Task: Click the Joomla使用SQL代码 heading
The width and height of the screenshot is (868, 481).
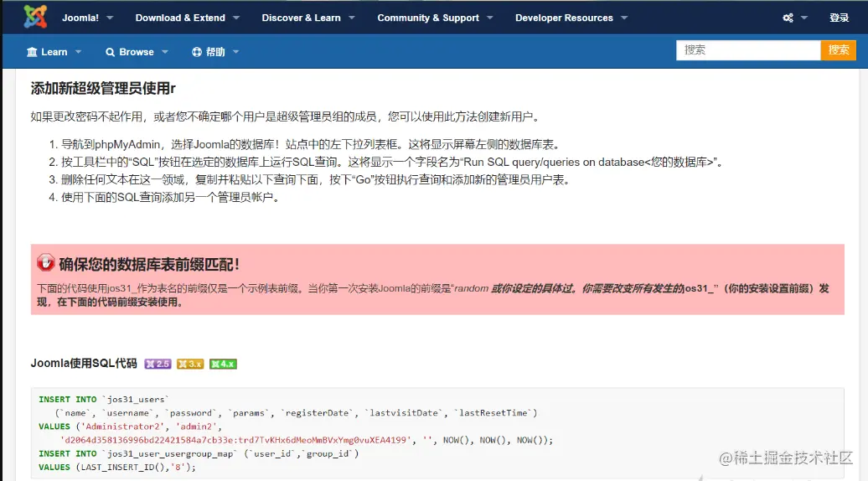Action: click(x=84, y=363)
